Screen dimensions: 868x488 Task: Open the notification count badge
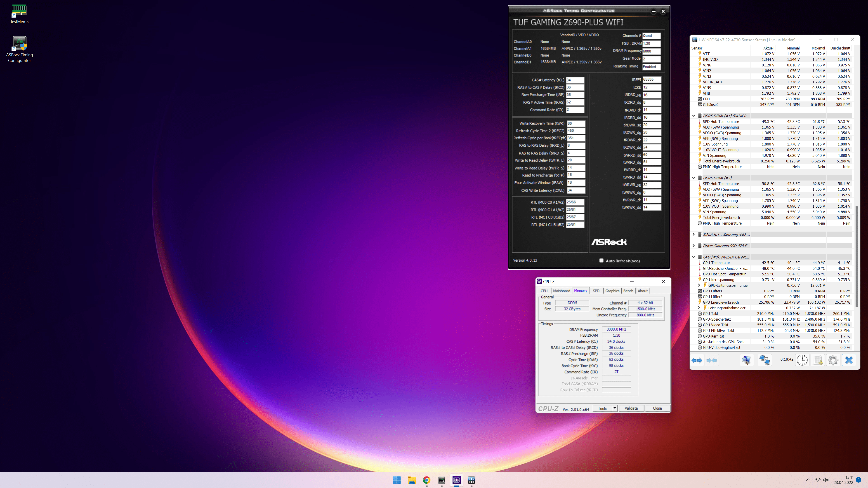point(858,480)
